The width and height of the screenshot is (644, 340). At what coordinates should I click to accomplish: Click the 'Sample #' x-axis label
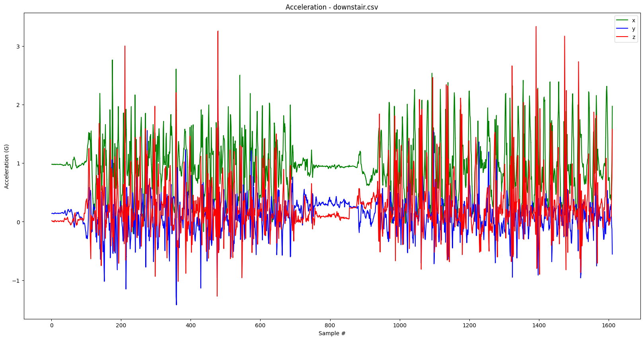332,333
